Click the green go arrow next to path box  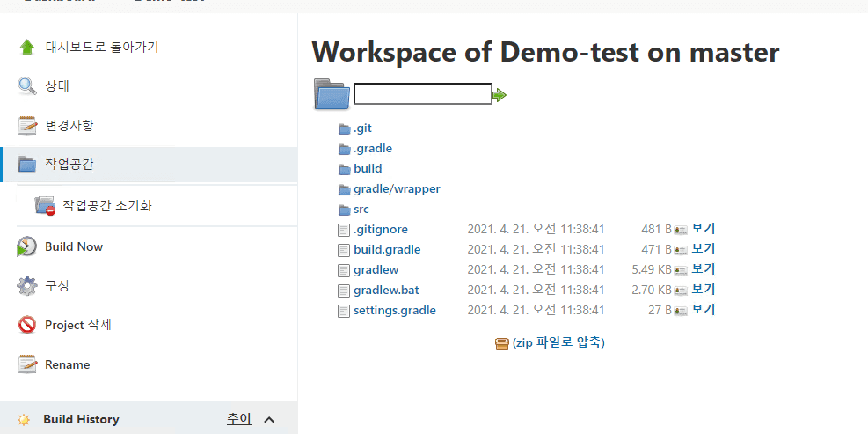point(500,95)
